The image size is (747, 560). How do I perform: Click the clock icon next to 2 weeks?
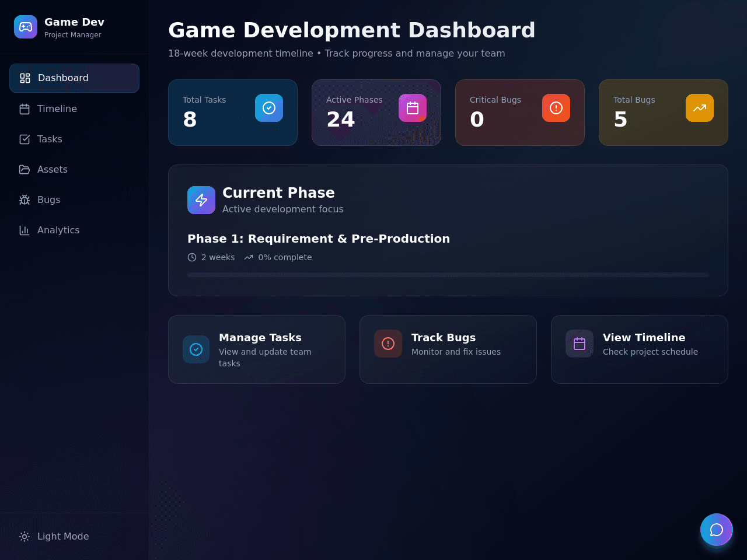192,257
